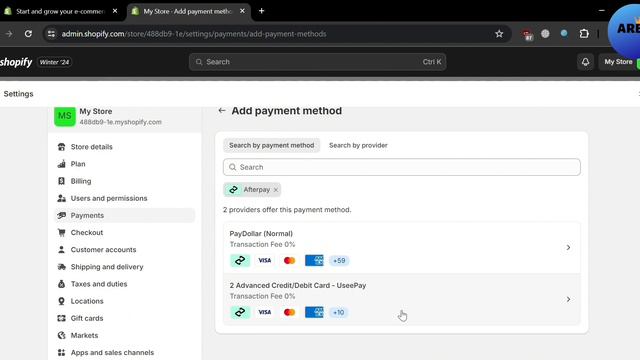Open Store details settings icon
The width and height of the screenshot is (640, 360).
pyautogui.click(x=61, y=147)
